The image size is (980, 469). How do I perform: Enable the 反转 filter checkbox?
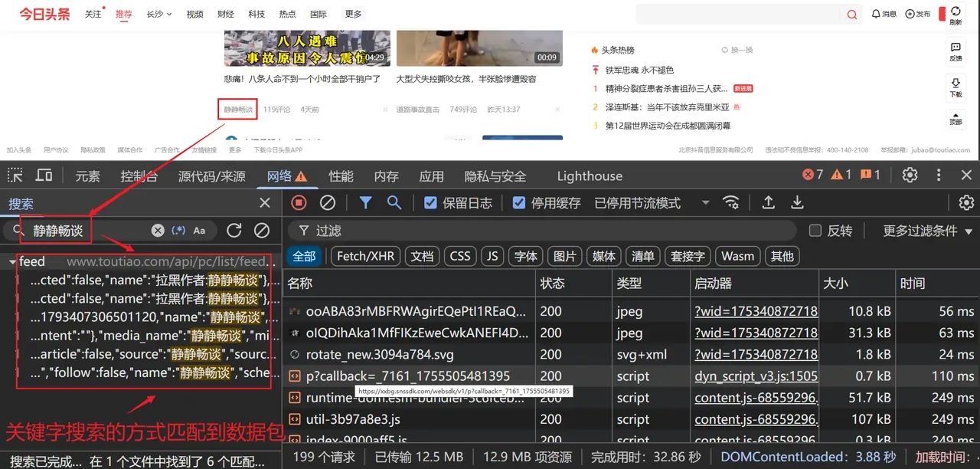point(815,231)
